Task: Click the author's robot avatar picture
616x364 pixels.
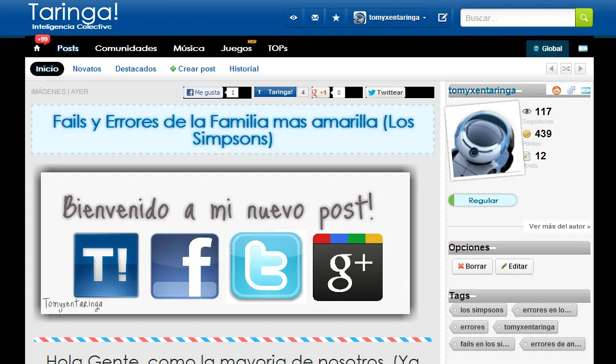Action: [x=484, y=141]
